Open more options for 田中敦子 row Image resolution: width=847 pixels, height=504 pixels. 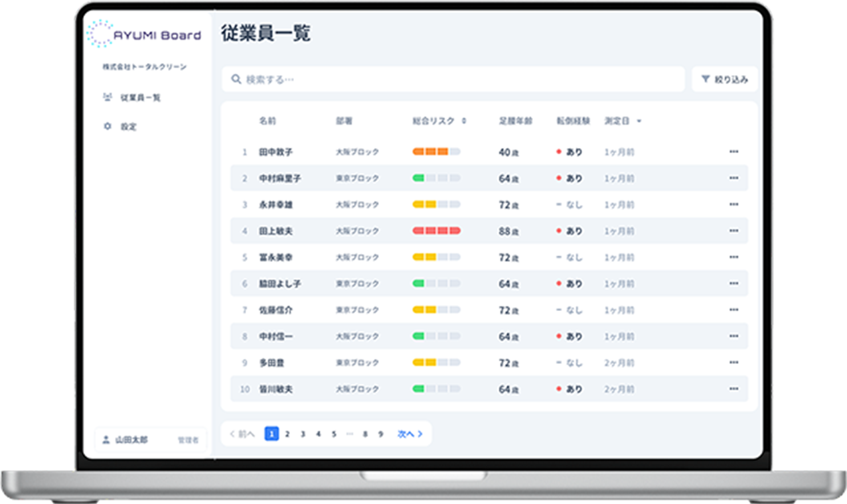tap(733, 152)
